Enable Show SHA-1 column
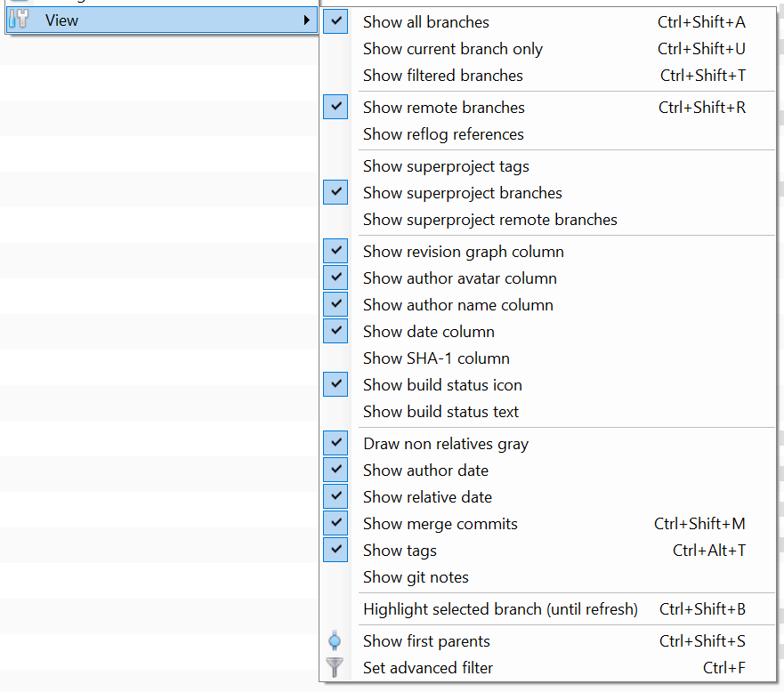Image resolution: width=784 pixels, height=692 pixels. coord(436,358)
